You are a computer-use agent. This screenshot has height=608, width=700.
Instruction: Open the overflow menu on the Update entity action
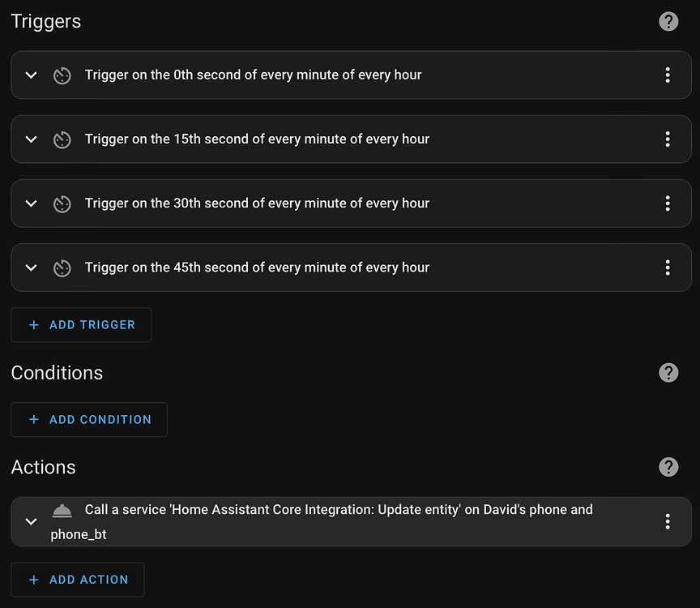coord(668,521)
